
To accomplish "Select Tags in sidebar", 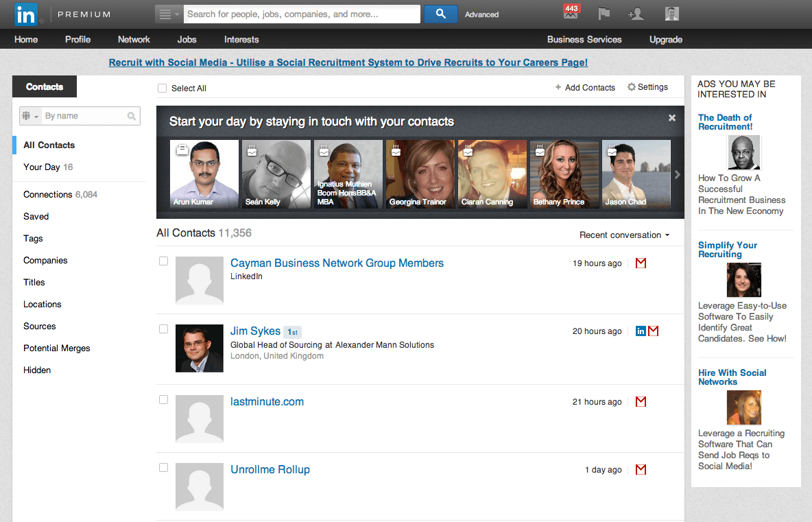I will click(x=33, y=238).
